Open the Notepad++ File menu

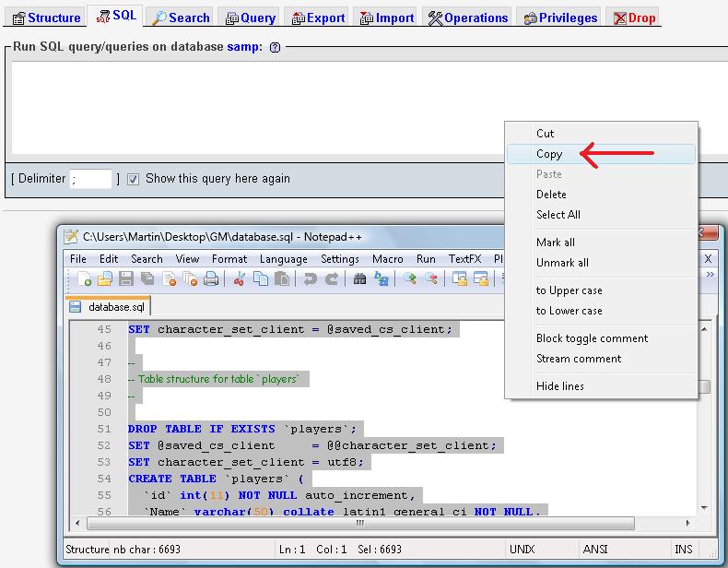pyautogui.click(x=78, y=259)
